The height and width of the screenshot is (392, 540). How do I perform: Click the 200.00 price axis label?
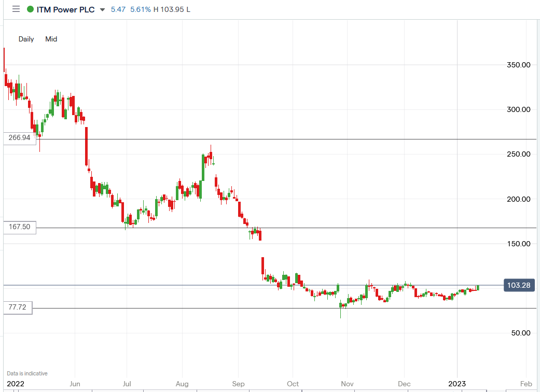[518, 199]
